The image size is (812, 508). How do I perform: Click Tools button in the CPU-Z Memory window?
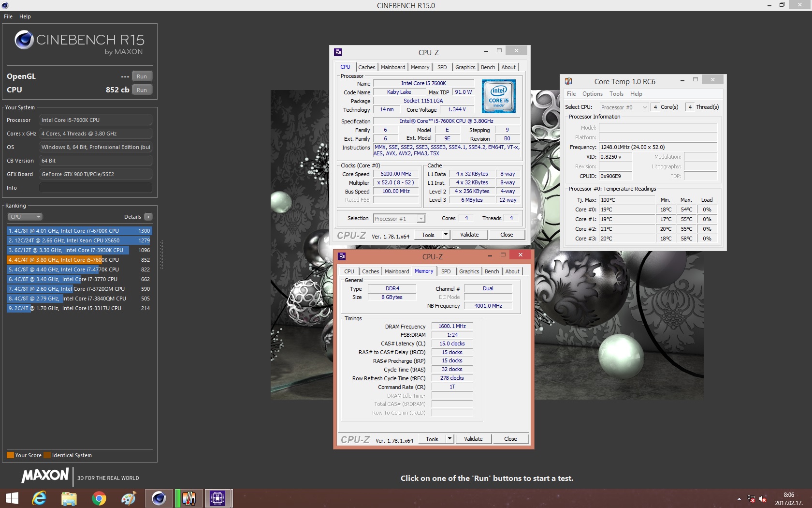click(432, 439)
